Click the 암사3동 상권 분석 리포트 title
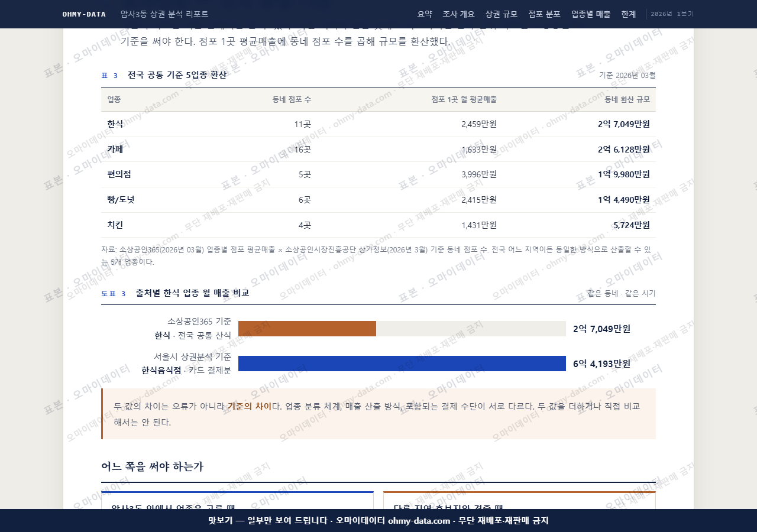757x532 pixels. pos(164,14)
